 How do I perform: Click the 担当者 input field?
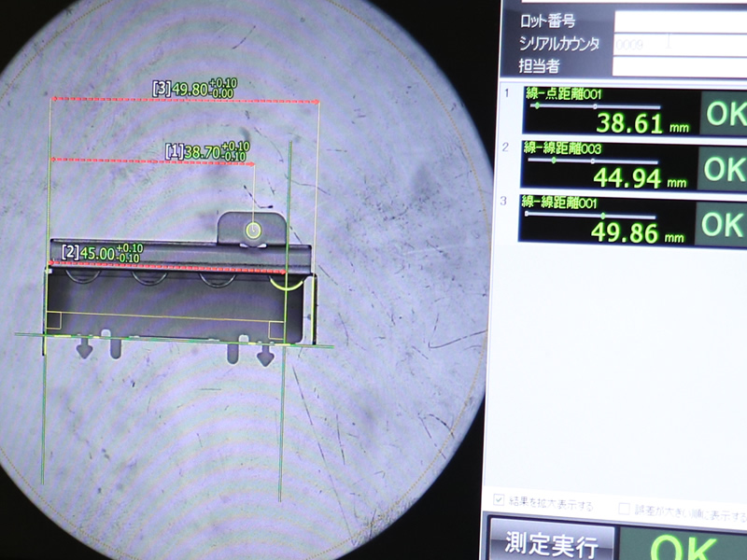point(680,66)
